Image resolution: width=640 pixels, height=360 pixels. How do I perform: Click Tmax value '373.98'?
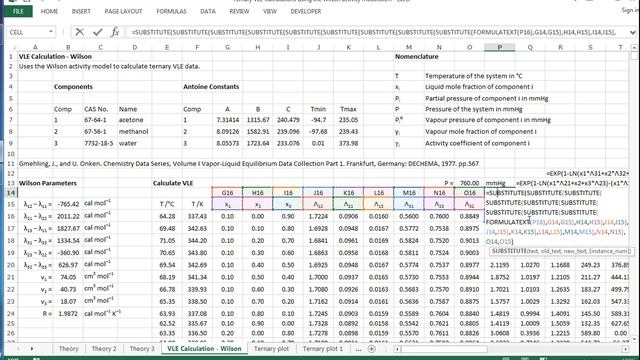click(348, 144)
